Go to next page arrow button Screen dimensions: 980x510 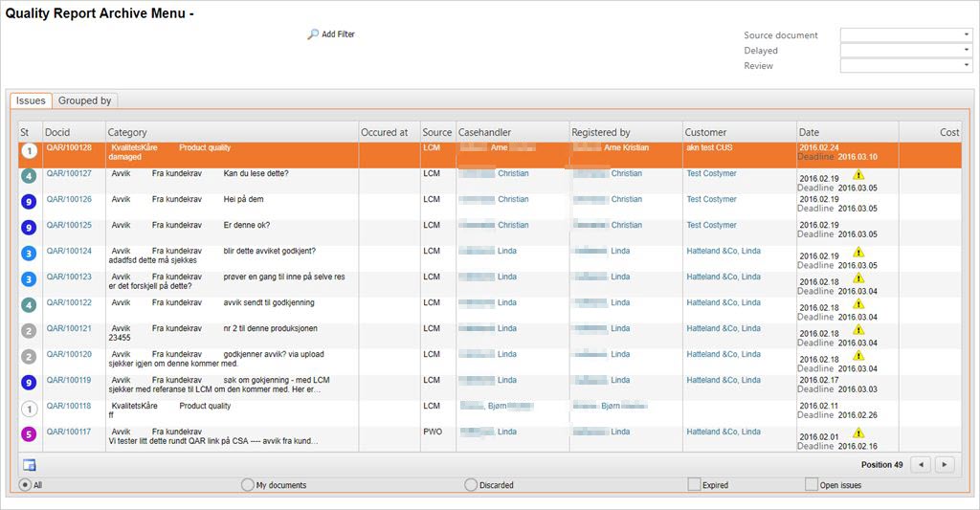(945, 465)
